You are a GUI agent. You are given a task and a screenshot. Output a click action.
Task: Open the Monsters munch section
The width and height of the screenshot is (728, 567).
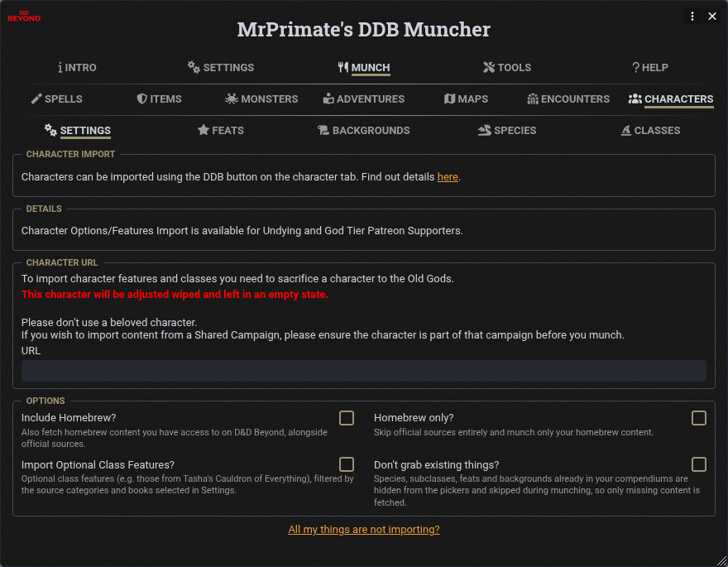pyautogui.click(x=261, y=99)
